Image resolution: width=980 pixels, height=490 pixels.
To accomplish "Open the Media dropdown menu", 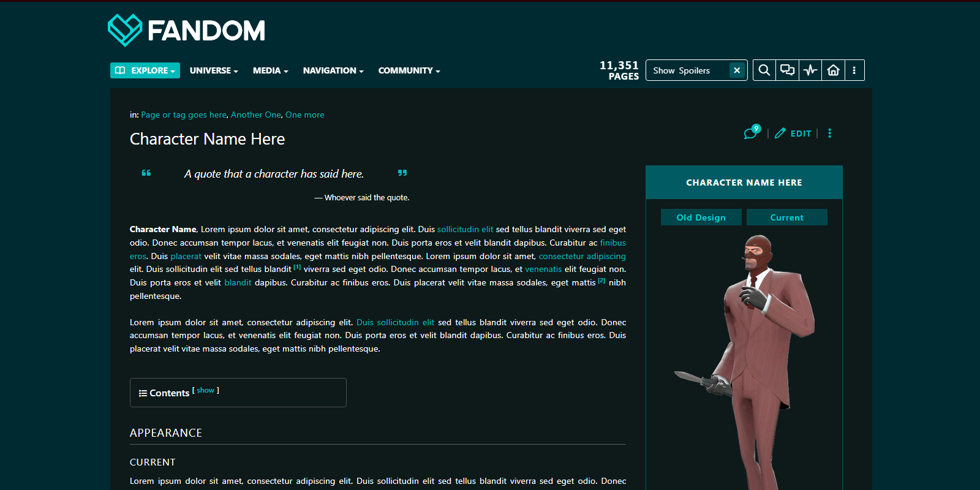I will click(270, 70).
